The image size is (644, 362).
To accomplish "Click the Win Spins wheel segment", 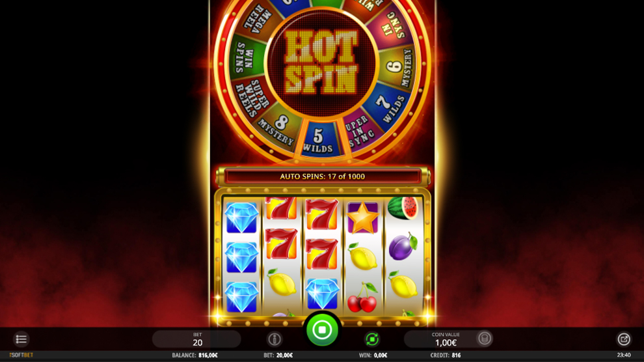I will coord(246,57).
